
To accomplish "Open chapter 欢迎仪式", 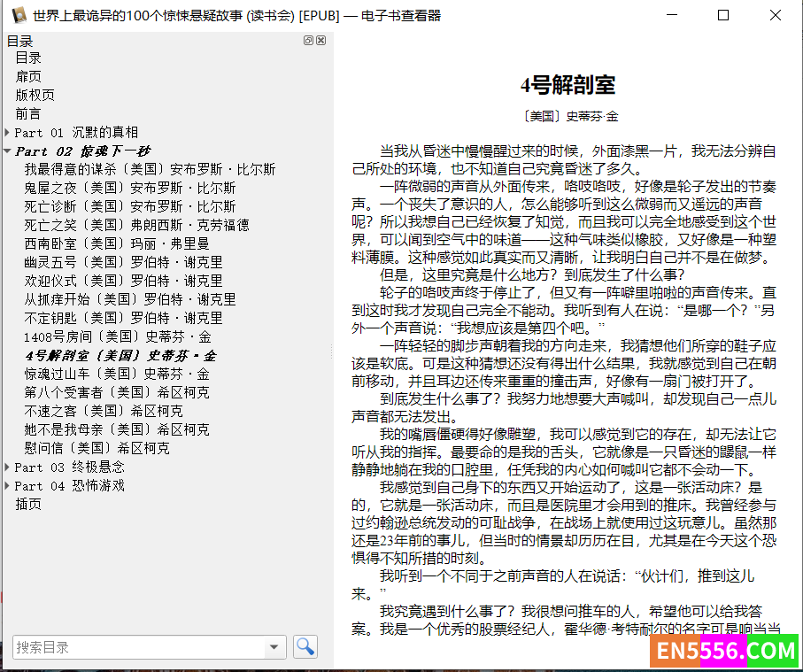I will coord(123,281).
